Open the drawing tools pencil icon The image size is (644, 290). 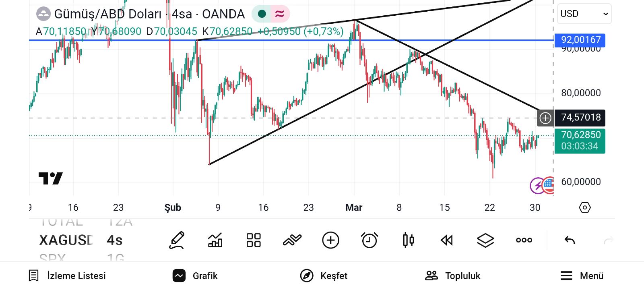coord(176,240)
